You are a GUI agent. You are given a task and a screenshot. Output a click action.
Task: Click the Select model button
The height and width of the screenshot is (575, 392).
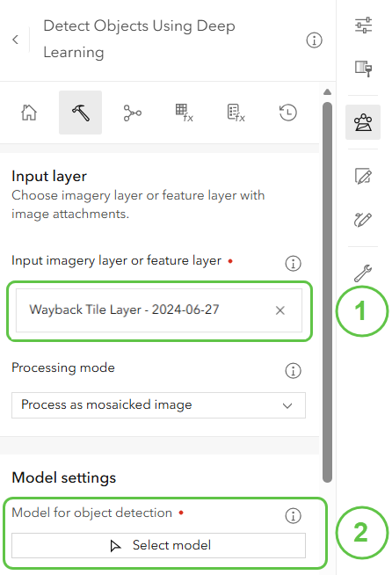point(158,545)
